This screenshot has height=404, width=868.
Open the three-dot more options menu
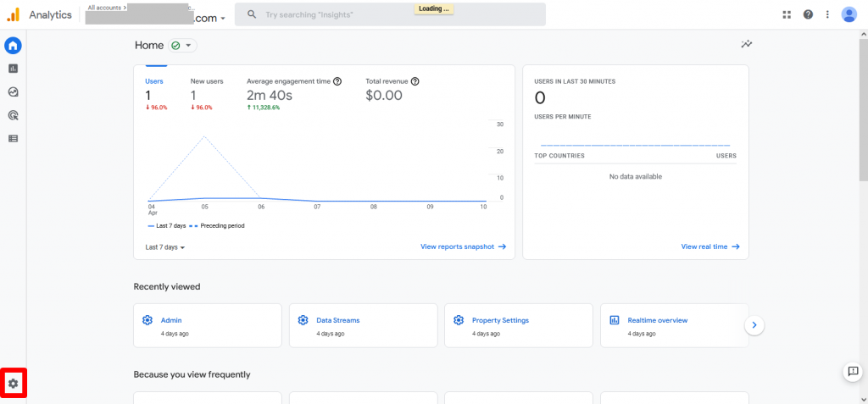click(827, 14)
